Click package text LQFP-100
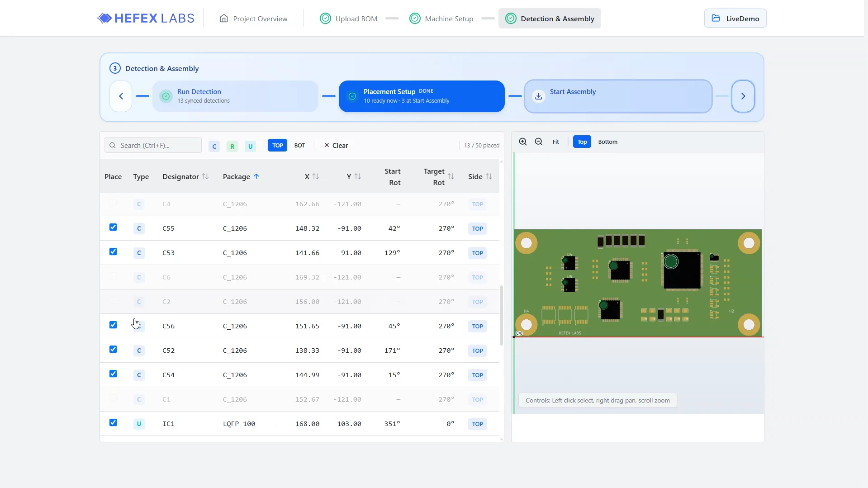868x488 pixels. click(x=239, y=424)
